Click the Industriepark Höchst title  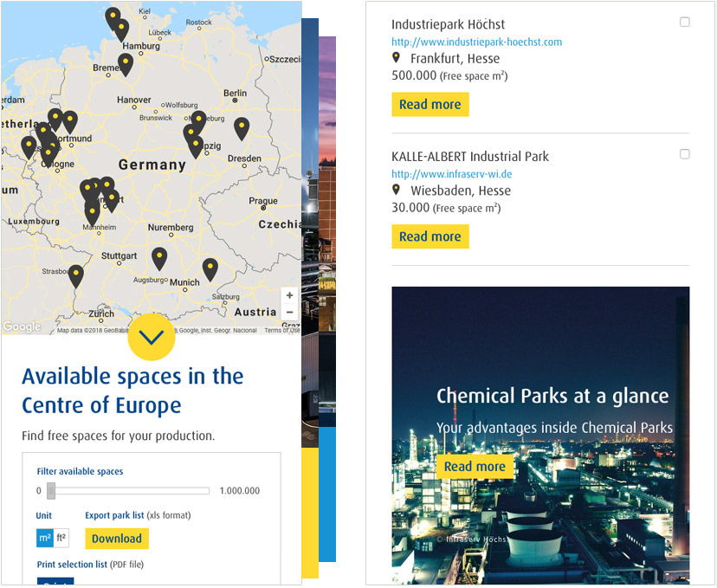(449, 24)
